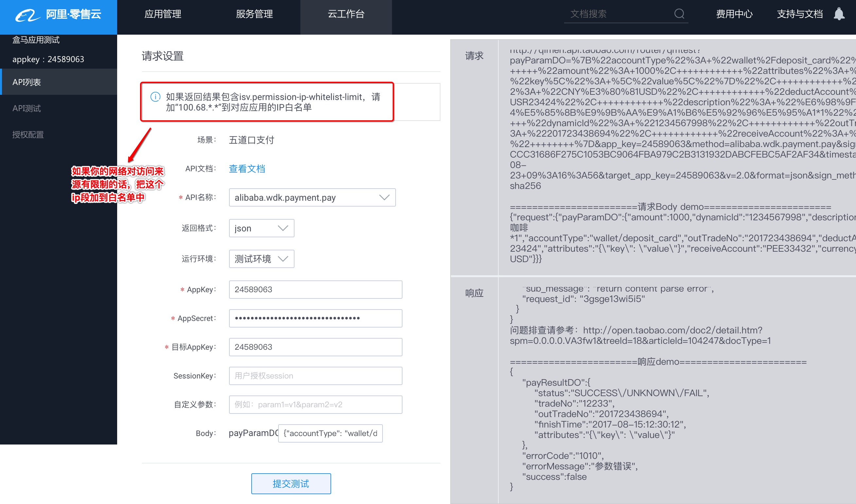Image resolution: width=856 pixels, height=504 pixels.
Task: Open the 返回格式 json dropdown
Action: click(x=261, y=228)
